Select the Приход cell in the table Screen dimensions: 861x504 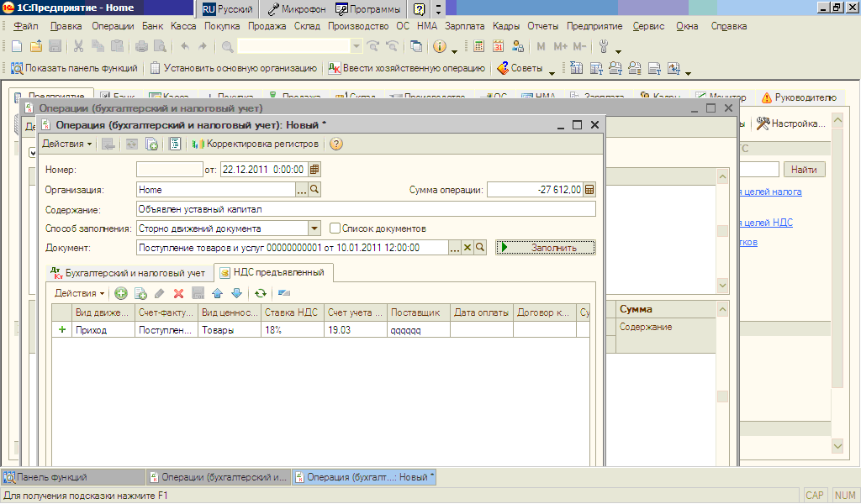[103, 329]
